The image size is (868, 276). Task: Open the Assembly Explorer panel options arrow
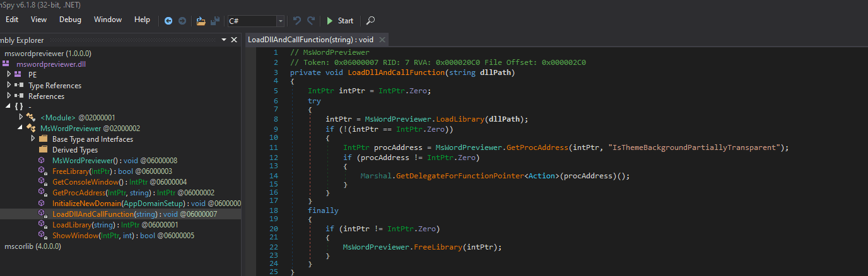[225, 40]
